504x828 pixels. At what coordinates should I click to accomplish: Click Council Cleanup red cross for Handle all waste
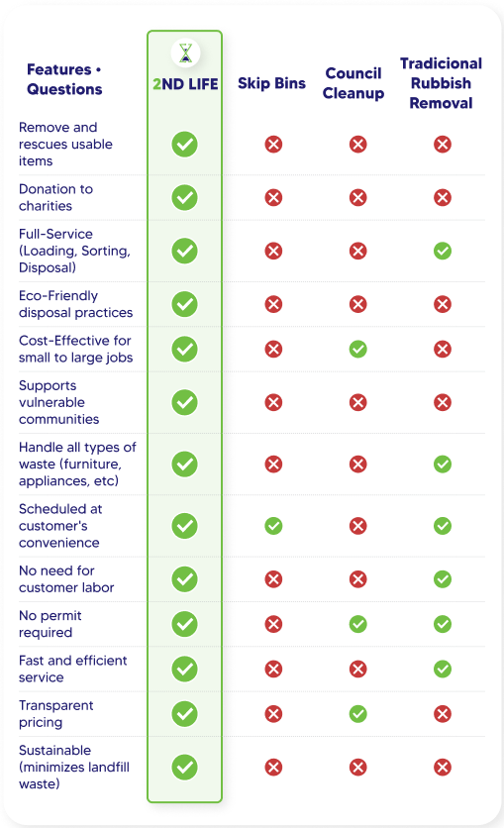pyautogui.click(x=357, y=465)
